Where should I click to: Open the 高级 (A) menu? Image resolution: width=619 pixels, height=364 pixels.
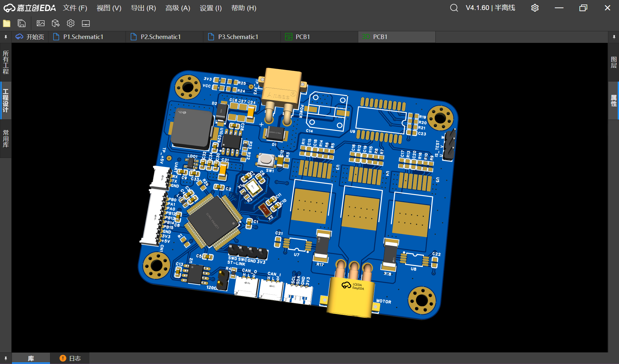178,8
